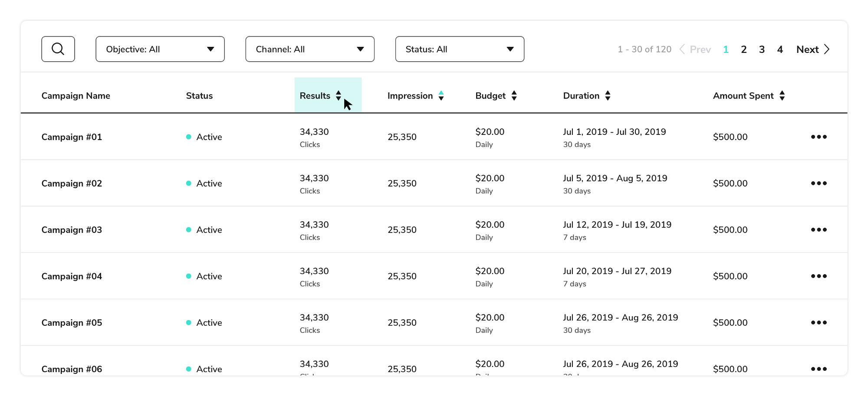Open the three-dot menu for Campaign #05

[x=819, y=323]
